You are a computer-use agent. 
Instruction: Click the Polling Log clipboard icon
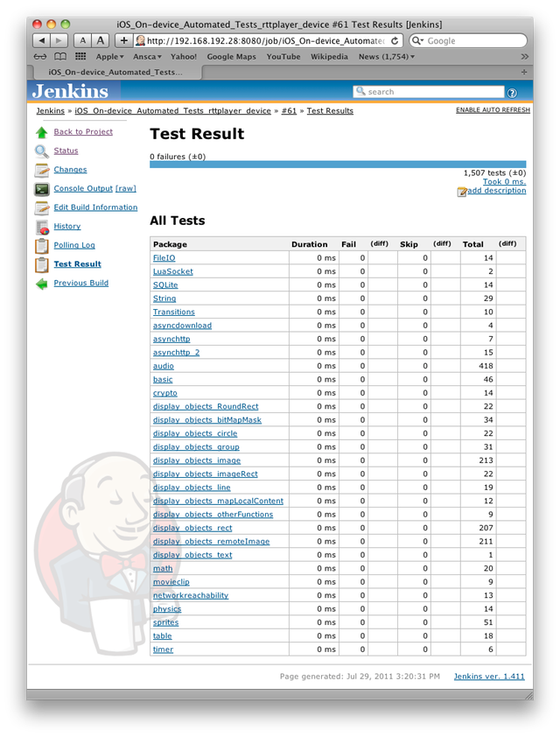coord(42,245)
